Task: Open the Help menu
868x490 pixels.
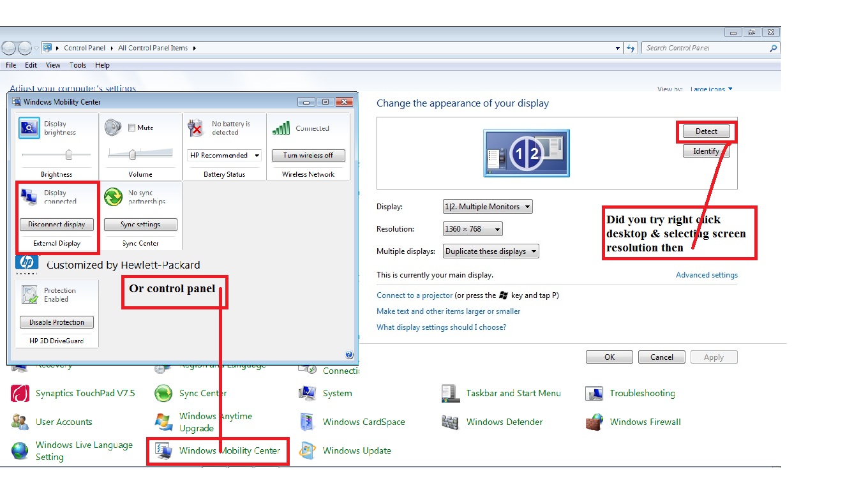Action: 102,65
